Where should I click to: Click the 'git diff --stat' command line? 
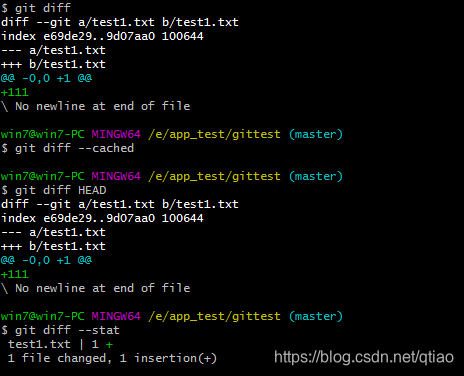click(61, 330)
